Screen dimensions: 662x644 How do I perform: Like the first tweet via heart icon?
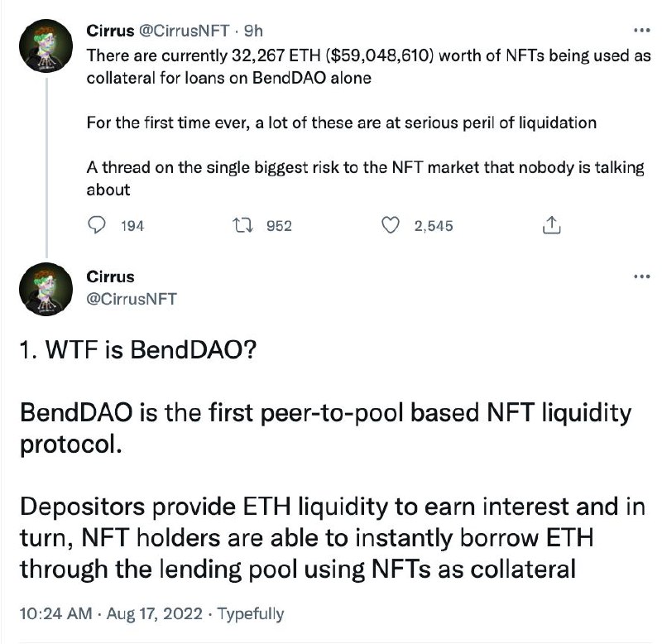390,225
